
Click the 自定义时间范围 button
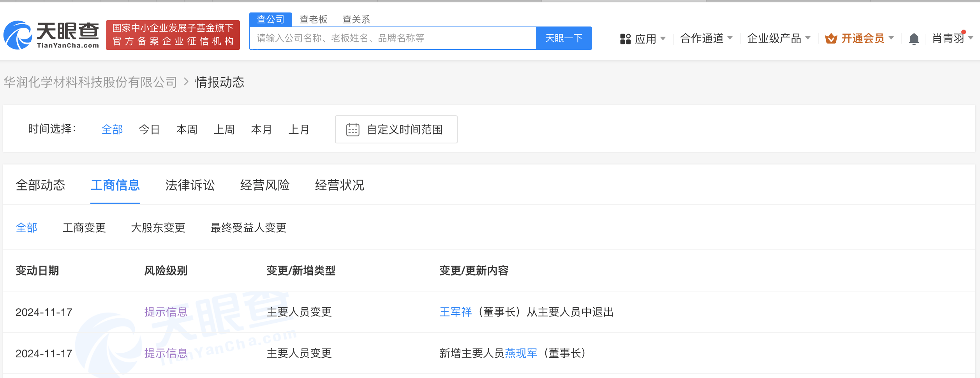point(396,129)
